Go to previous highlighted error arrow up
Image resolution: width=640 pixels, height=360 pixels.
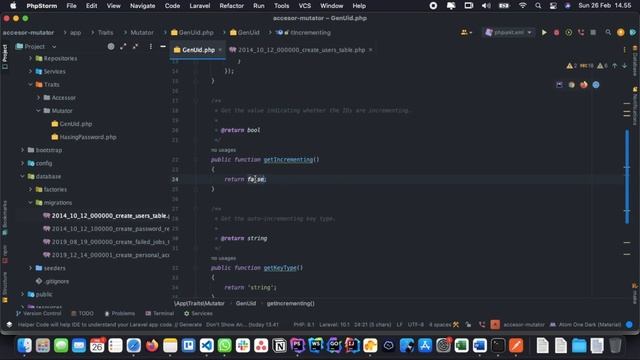point(615,65)
